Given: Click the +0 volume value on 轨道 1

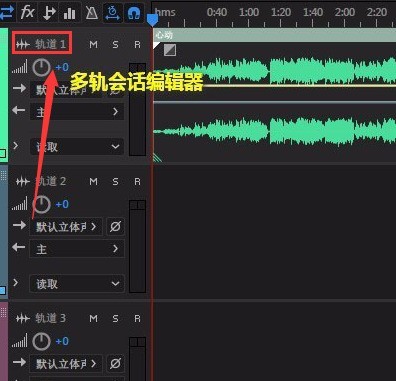Looking at the screenshot, I should point(62,67).
